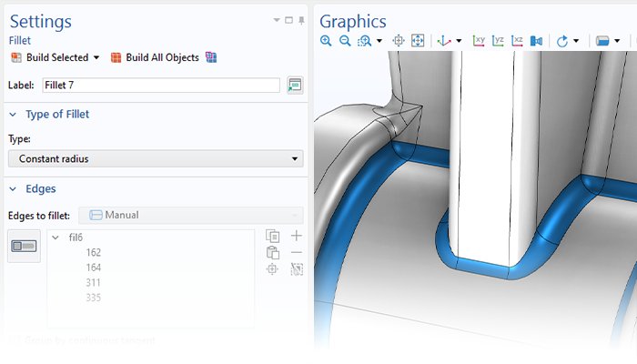Click Build Selected button
Screen dimensions: 637x364
49,57
